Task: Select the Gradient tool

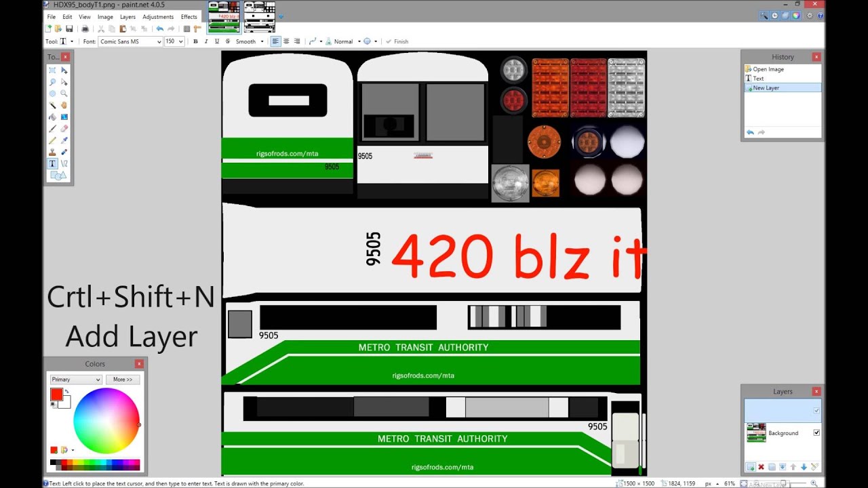Action: click(x=64, y=117)
